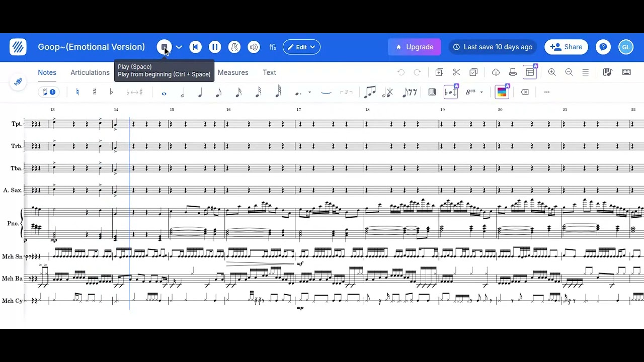Open the volume speaker control

254,47
